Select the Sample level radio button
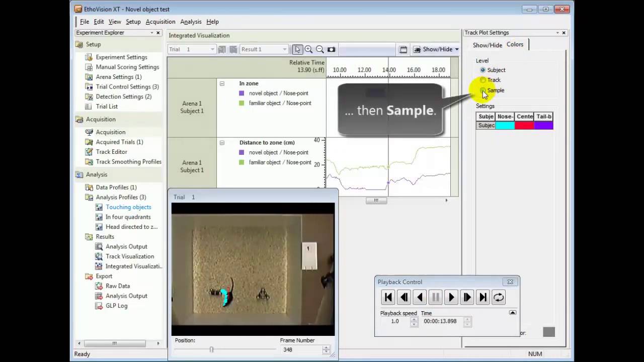Image resolution: width=644 pixels, height=362 pixels. pyautogui.click(x=483, y=90)
